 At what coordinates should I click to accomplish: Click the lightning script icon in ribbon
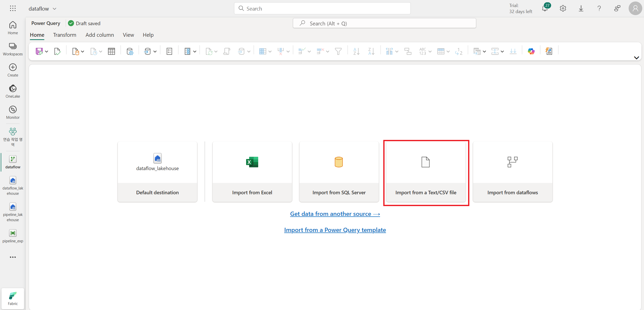pos(549,51)
